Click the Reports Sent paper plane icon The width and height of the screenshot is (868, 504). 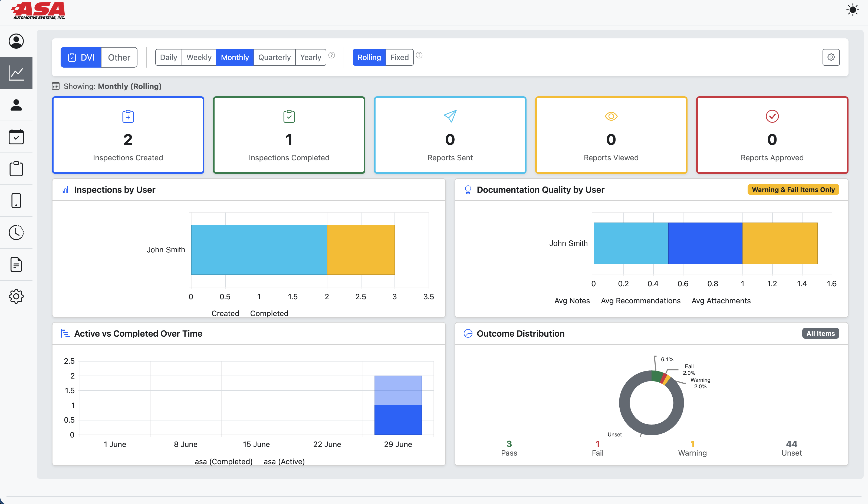450,116
